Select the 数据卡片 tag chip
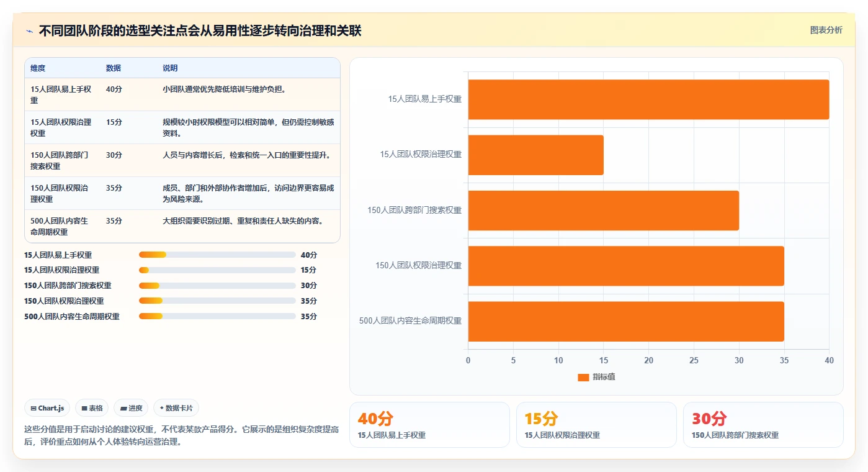Screen dimensions: 868x472 coord(176,408)
